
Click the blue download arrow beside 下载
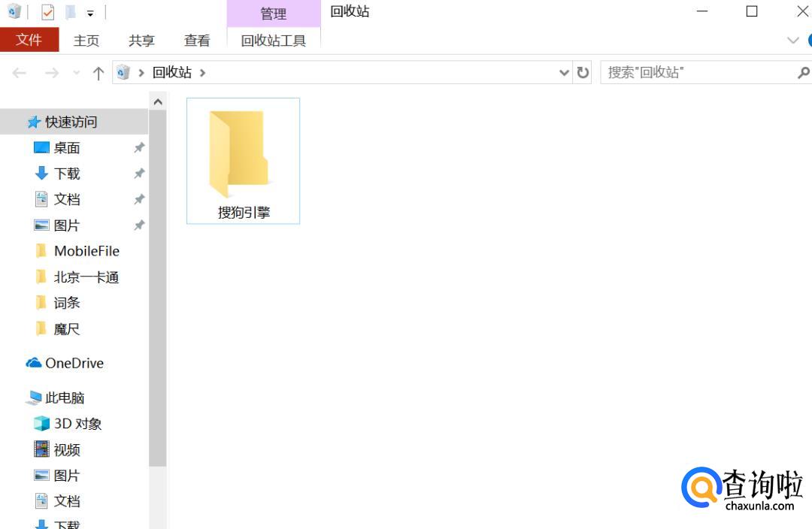41,174
